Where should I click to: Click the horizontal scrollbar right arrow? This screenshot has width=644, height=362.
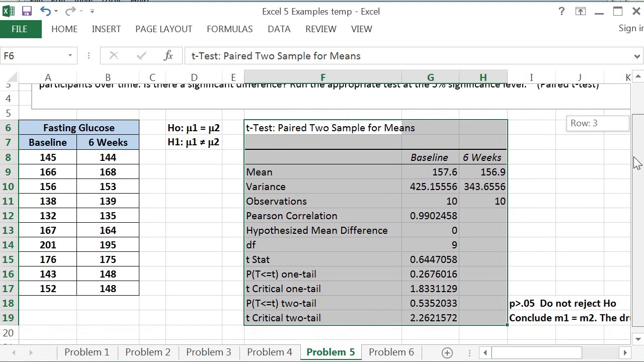coord(625,352)
